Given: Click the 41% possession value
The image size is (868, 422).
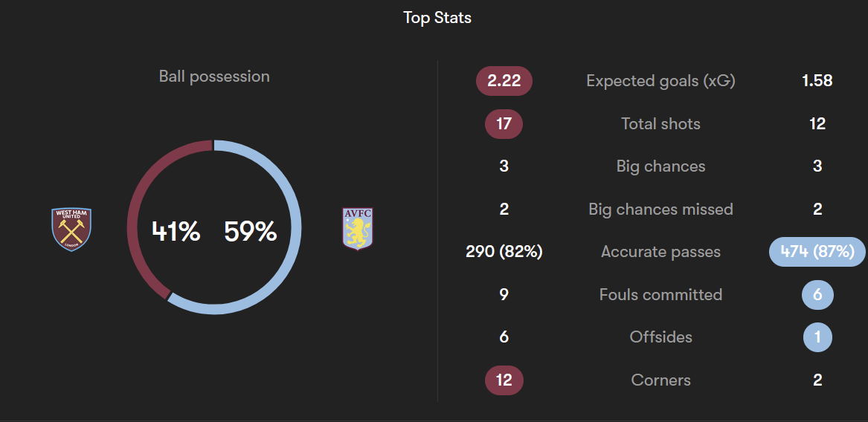Looking at the screenshot, I should tap(176, 231).
